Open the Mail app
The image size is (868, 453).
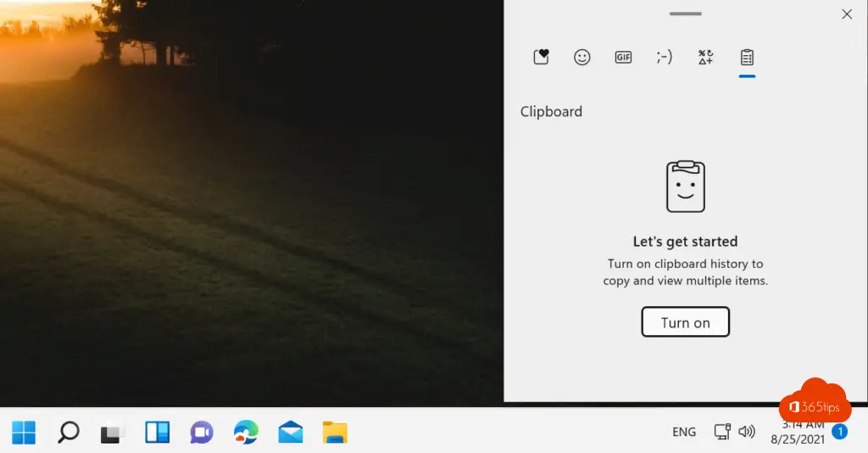[291, 433]
